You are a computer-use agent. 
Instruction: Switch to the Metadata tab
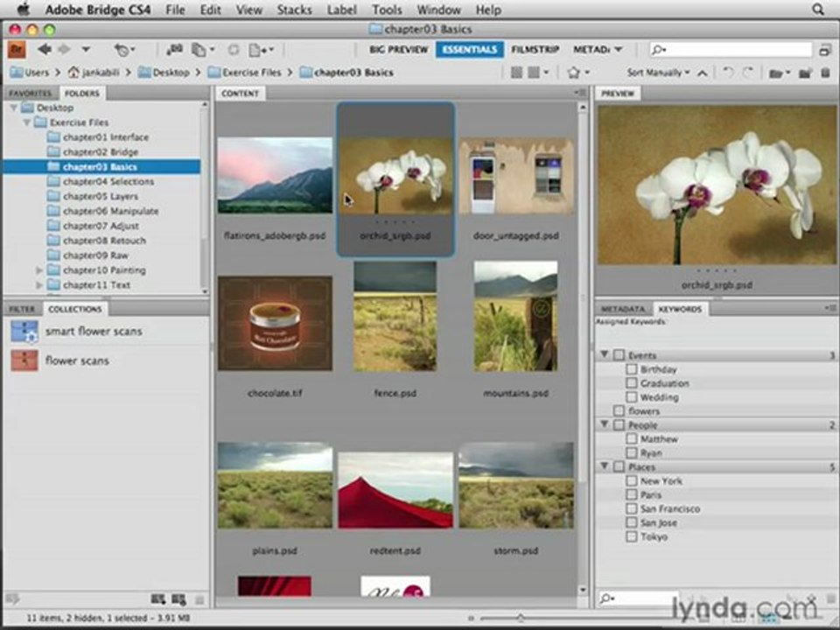coord(622,309)
